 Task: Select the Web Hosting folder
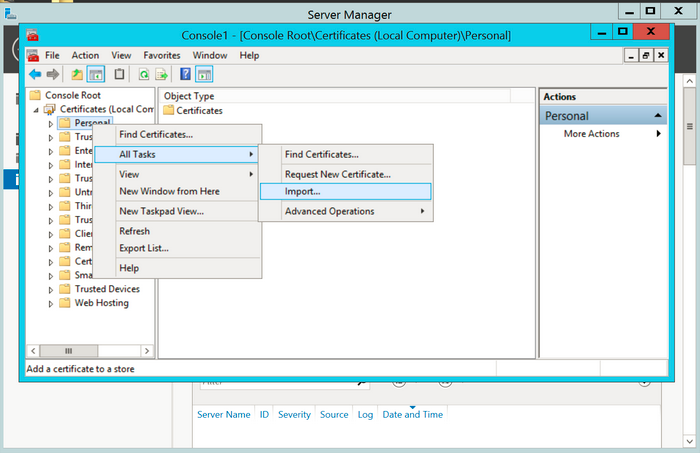coord(94,303)
